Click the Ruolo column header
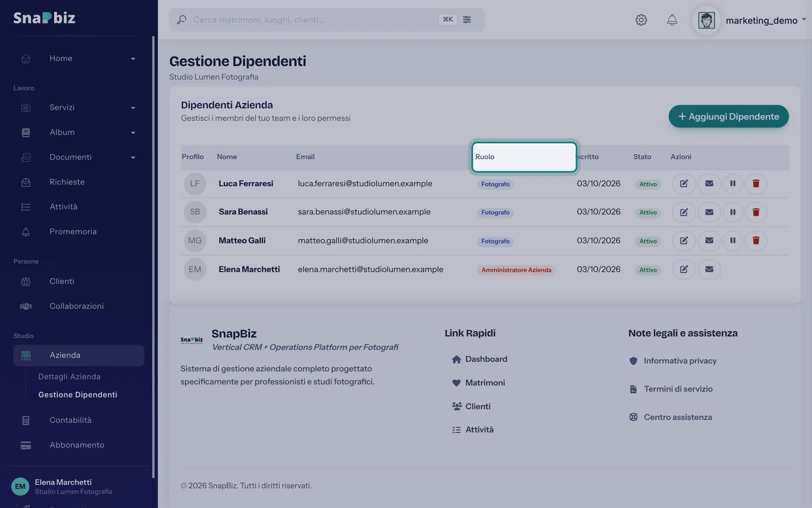Viewport: 812px width, 508px height. point(524,157)
